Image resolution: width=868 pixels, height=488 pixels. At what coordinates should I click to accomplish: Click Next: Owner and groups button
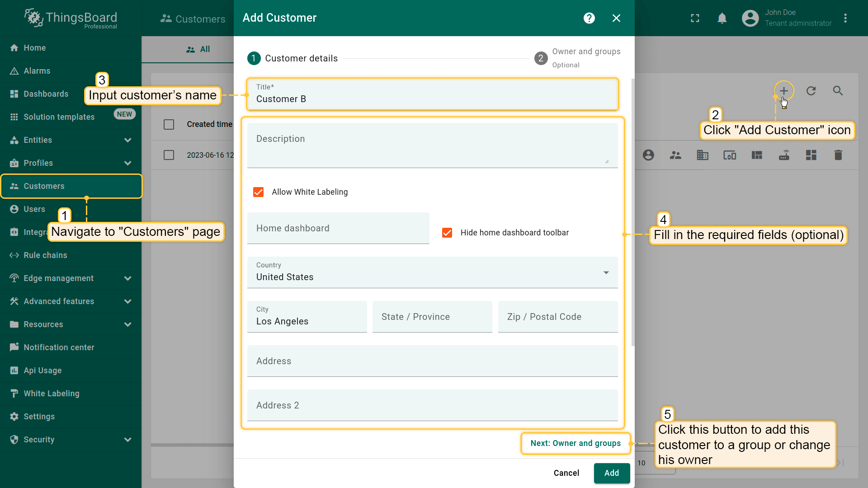(575, 443)
